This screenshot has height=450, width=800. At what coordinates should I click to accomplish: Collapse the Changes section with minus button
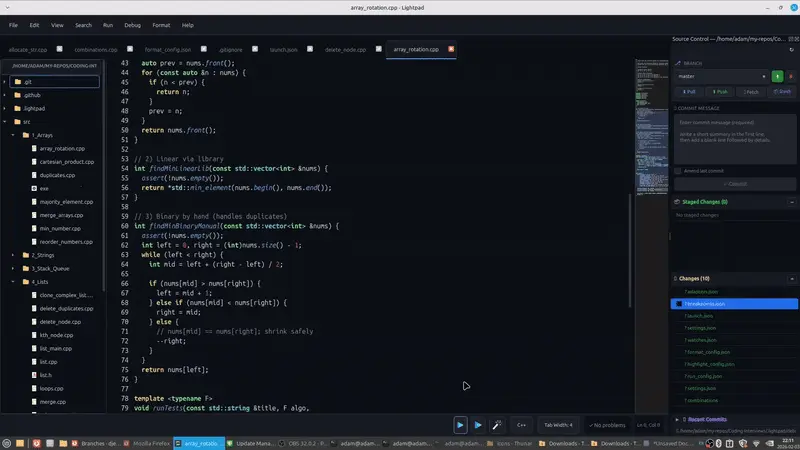pos(792,279)
